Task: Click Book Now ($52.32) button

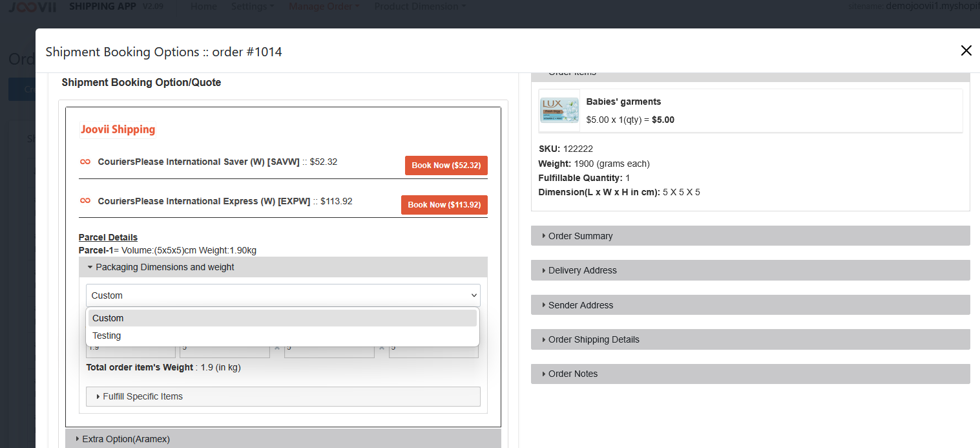Action: (446, 165)
